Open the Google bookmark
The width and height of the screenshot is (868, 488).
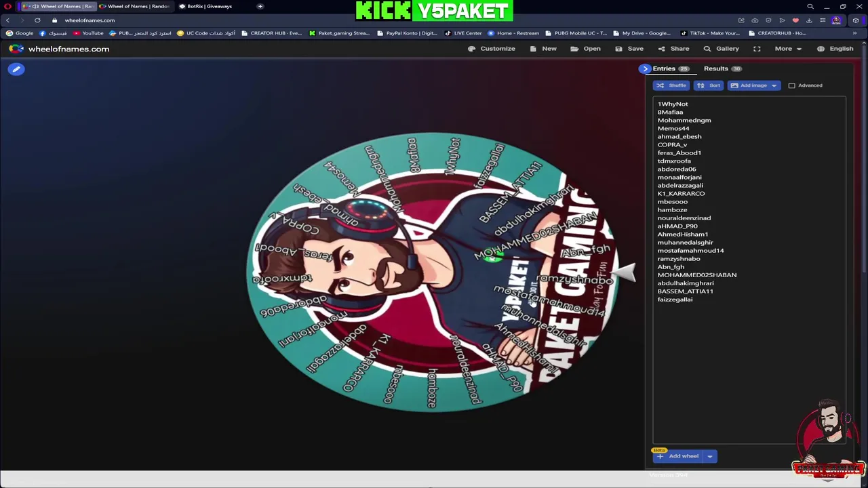point(20,33)
